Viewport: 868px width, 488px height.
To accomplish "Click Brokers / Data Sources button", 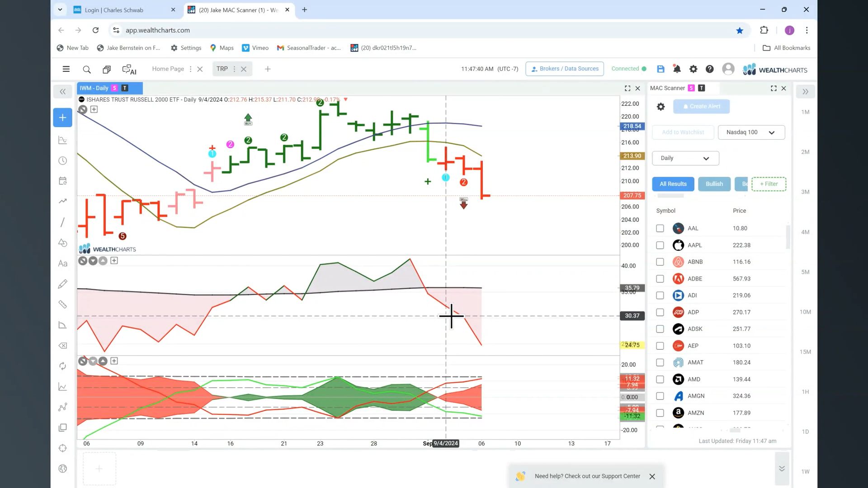I will (565, 69).
